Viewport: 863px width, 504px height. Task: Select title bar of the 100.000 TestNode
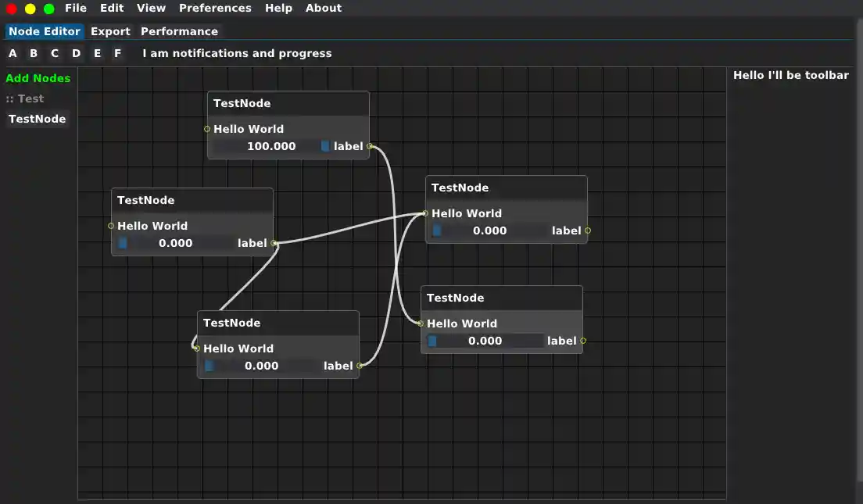coord(288,103)
